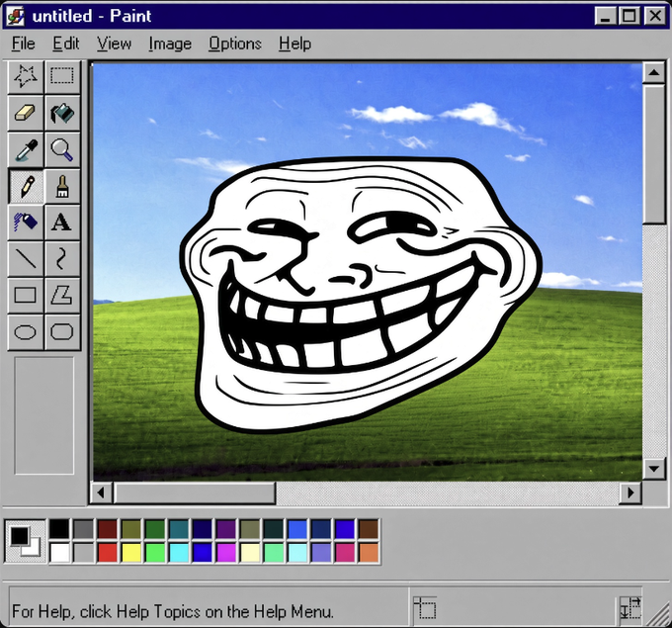This screenshot has height=628, width=672.
Task: Click the vertical scrollbar up arrow
Action: pos(653,72)
